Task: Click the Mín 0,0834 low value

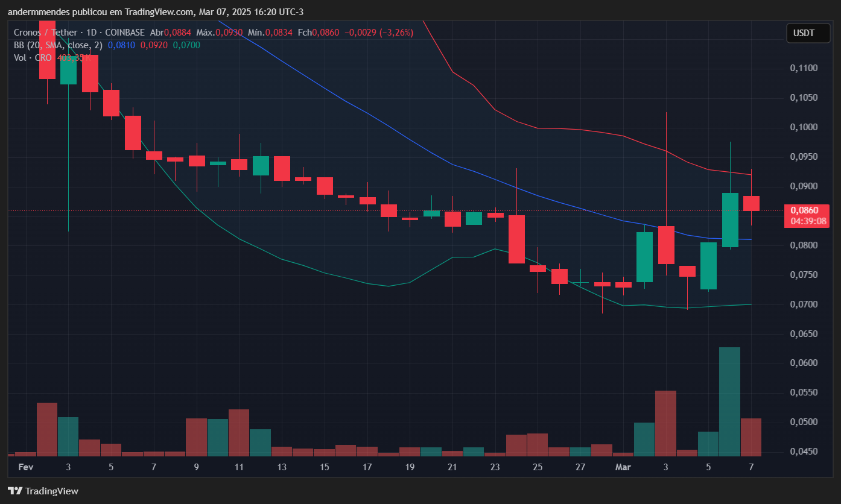Action: click(271, 33)
